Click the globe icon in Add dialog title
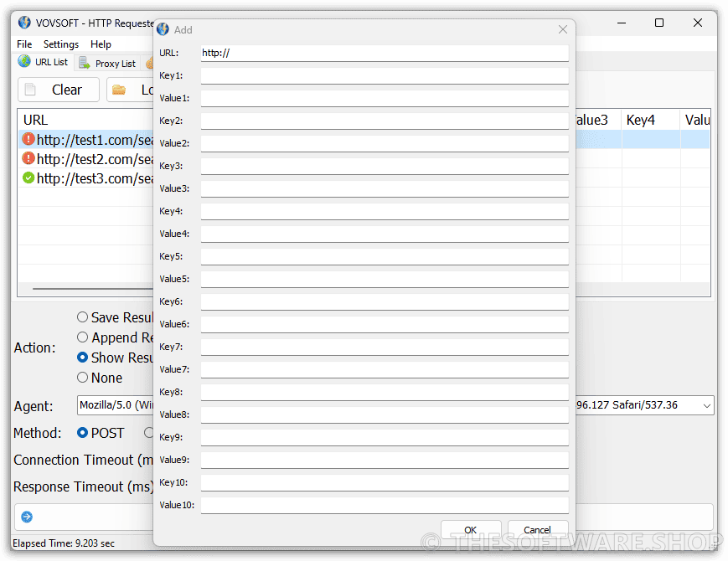This screenshot has width=728, height=561. 163,29
